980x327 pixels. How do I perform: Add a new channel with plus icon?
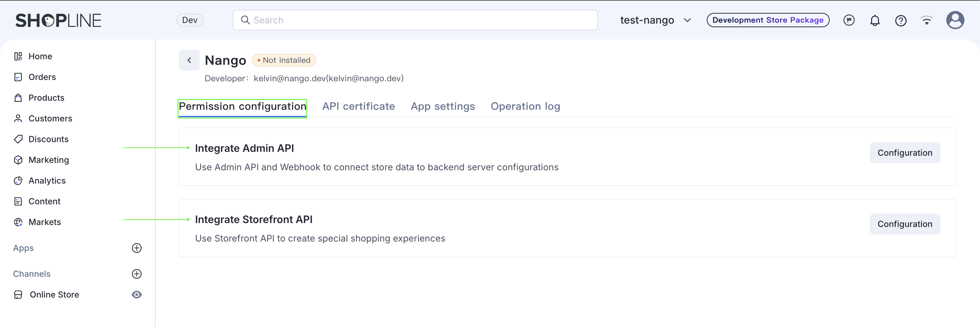click(136, 274)
